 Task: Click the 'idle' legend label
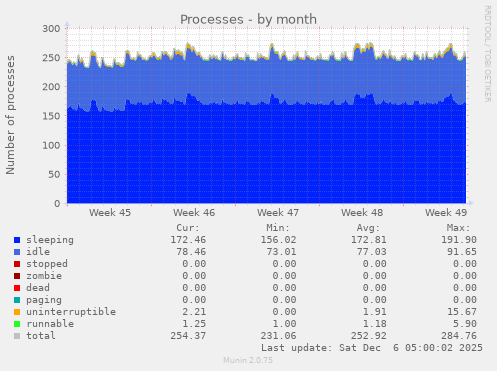tap(38, 252)
